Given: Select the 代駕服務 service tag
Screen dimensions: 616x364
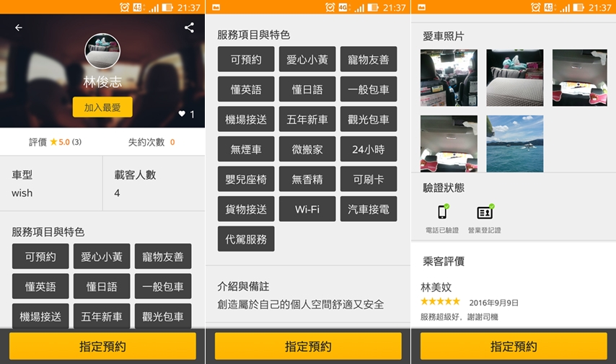Looking at the screenshot, I should pos(246,239).
